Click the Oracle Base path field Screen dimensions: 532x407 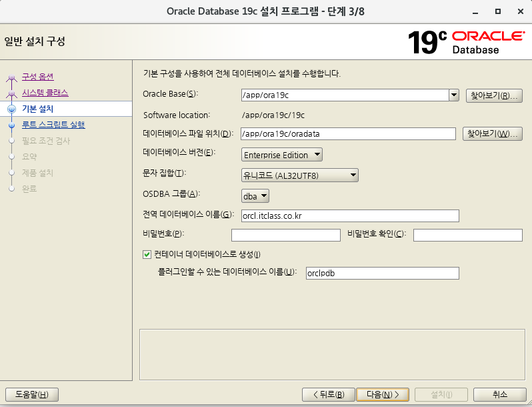(x=345, y=95)
